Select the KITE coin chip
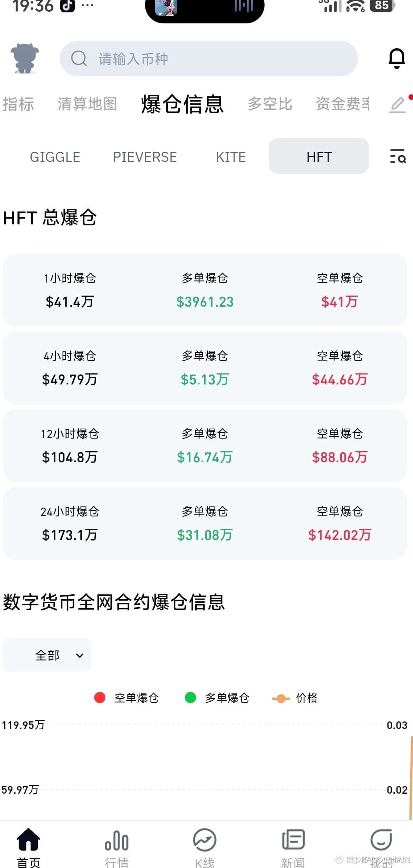Screen dimensions: 413x868 click(231, 157)
